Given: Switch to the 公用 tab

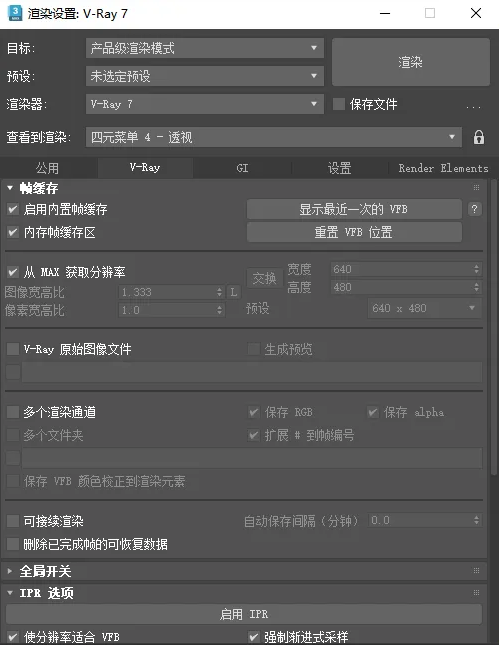Looking at the screenshot, I should (47, 168).
